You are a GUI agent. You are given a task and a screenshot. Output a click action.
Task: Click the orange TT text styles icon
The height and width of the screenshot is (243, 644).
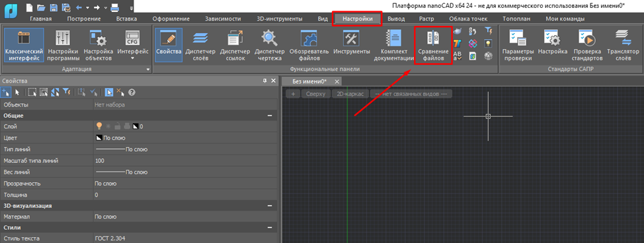[458, 43]
